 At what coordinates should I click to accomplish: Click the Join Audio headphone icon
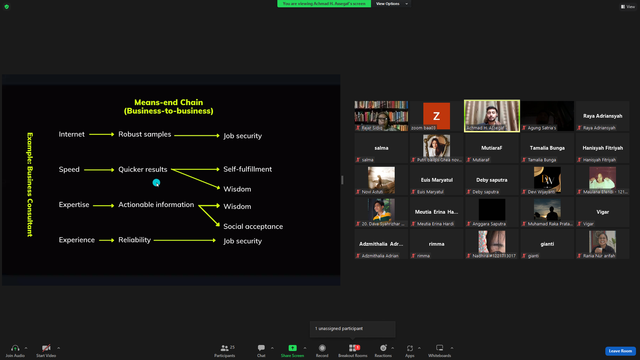15,348
